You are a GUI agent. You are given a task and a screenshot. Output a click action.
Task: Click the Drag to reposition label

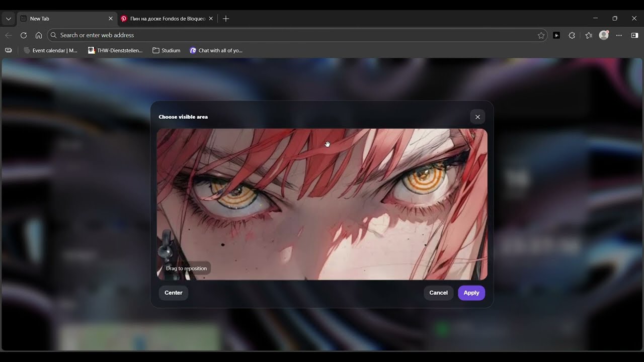(x=186, y=268)
